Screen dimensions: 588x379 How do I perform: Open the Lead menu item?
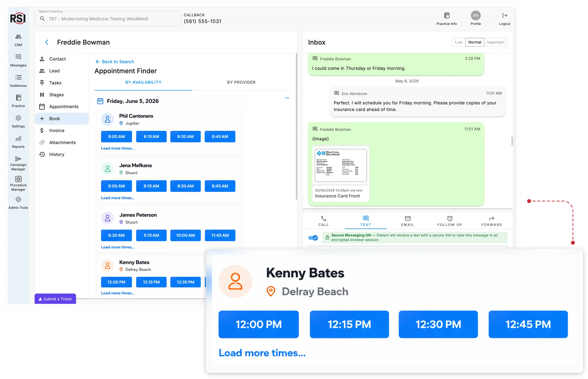coord(62,71)
